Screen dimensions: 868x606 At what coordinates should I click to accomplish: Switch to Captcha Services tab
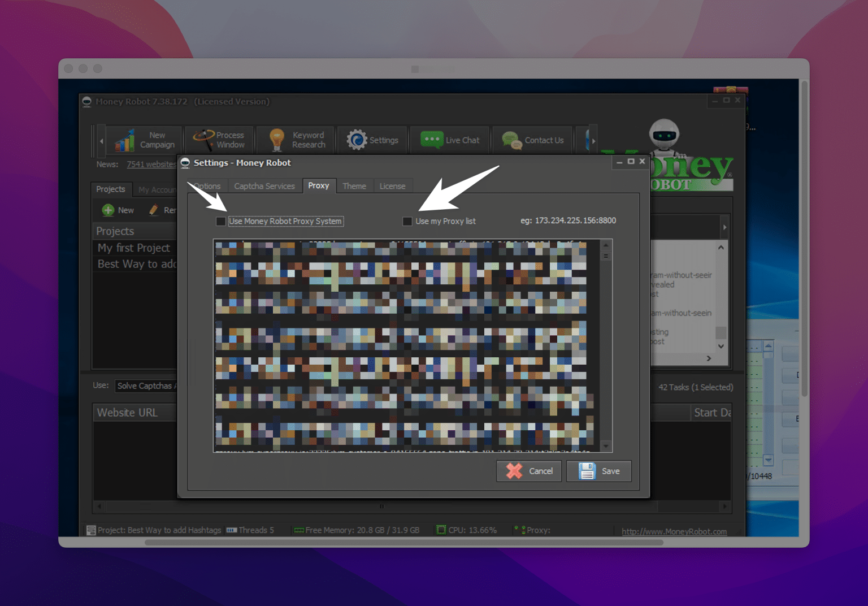264,186
